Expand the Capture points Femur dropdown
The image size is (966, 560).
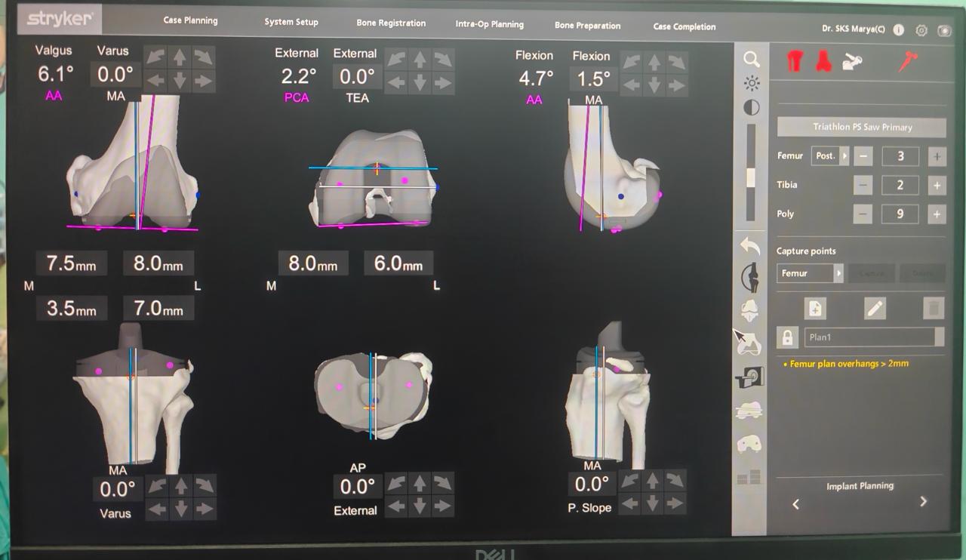[810, 273]
